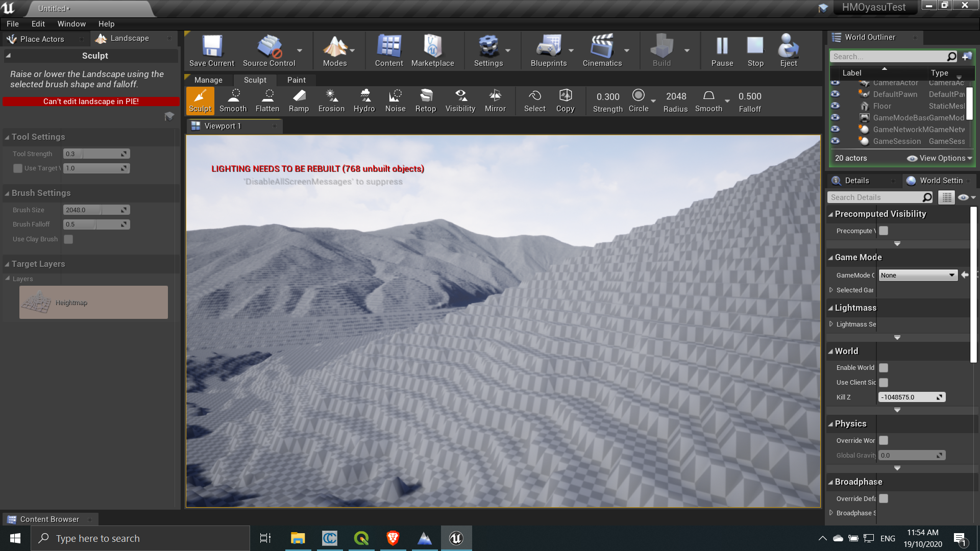Click the Eject button

(788, 50)
